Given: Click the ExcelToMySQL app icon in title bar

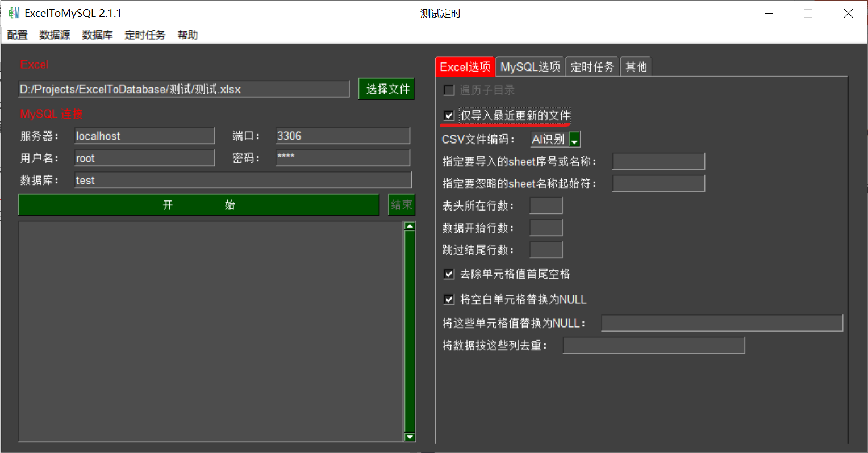Looking at the screenshot, I should click(x=14, y=13).
